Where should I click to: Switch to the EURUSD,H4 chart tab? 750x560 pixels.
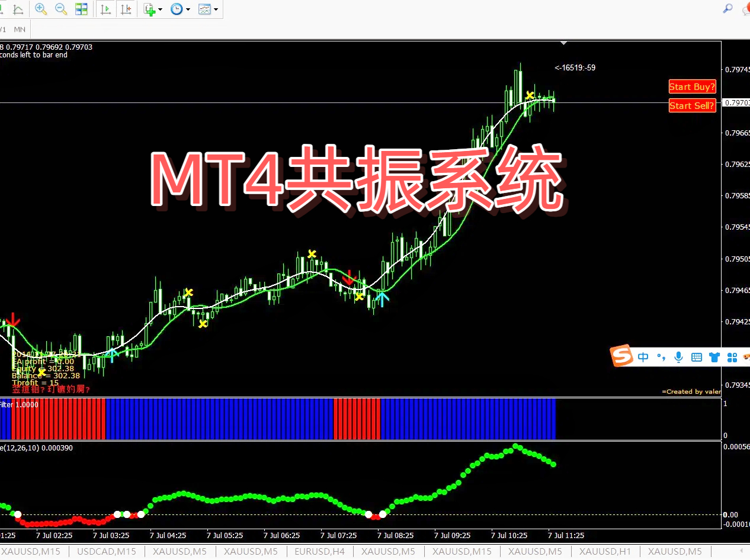pyautogui.click(x=320, y=551)
